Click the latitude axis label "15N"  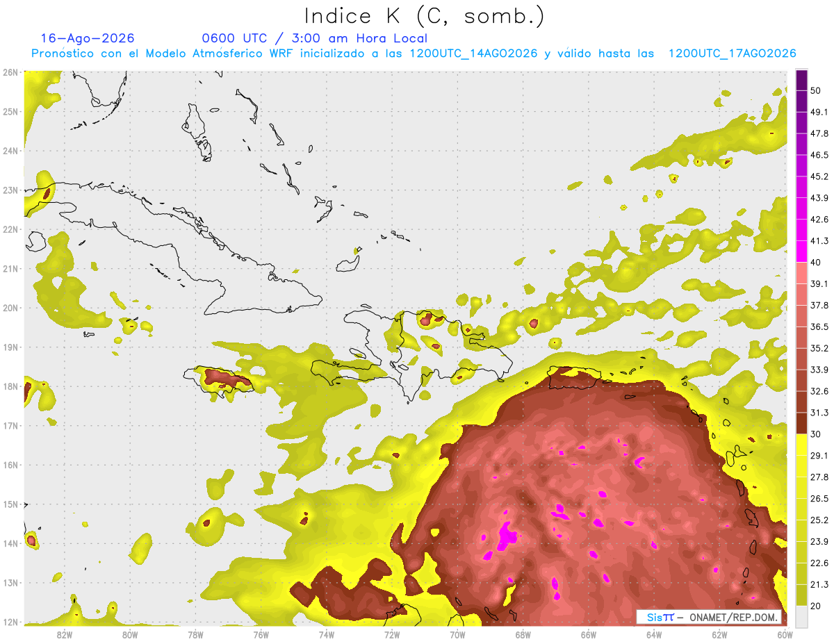pos(10,504)
